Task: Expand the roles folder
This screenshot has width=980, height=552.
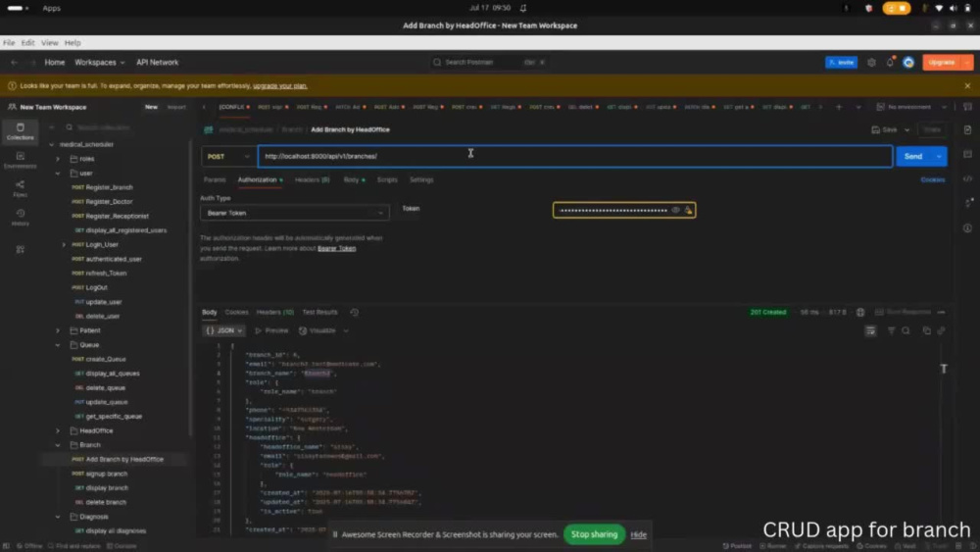Action: [x=58, y=159]
